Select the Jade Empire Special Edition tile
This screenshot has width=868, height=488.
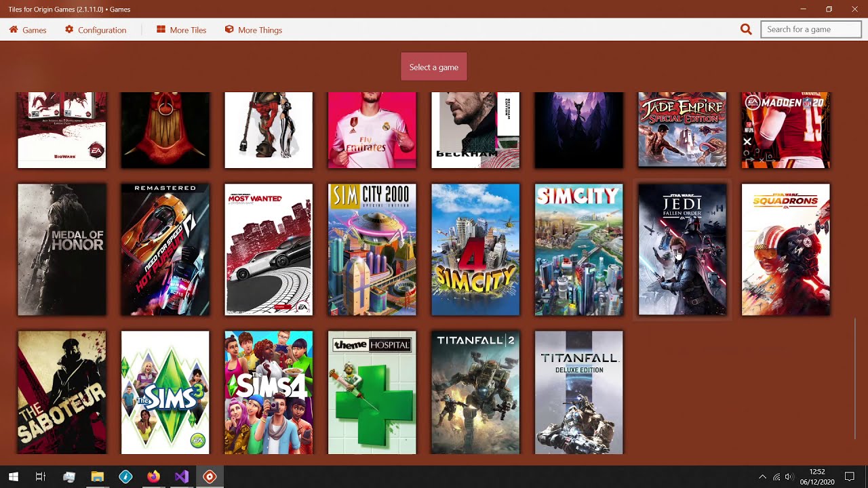(x=682, y=130)
